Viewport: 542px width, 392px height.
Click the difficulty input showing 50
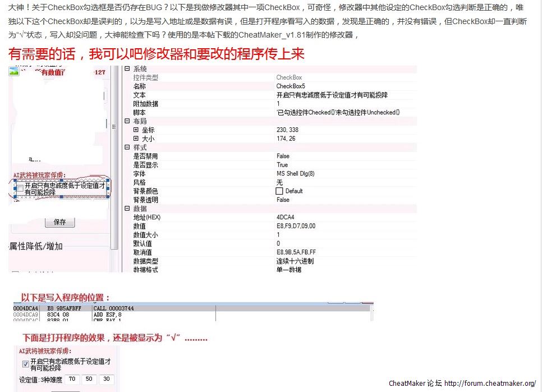pos(90,380)
